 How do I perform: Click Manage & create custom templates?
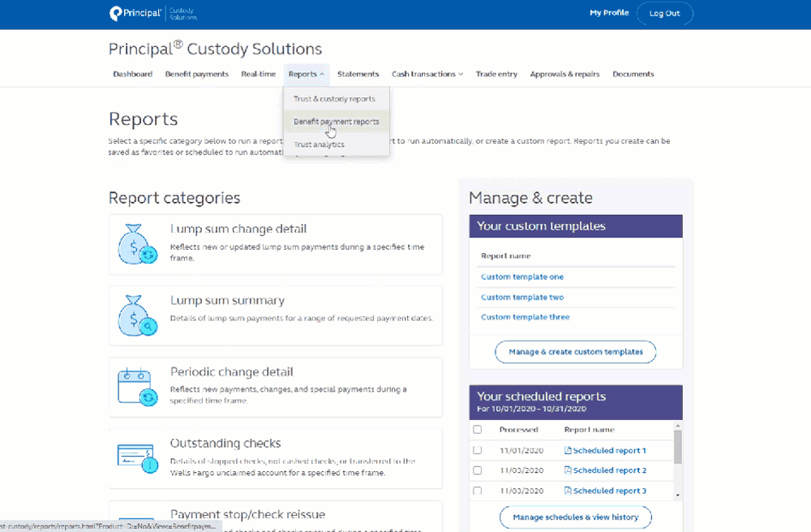pyautogui.click(x=575, y=351)
